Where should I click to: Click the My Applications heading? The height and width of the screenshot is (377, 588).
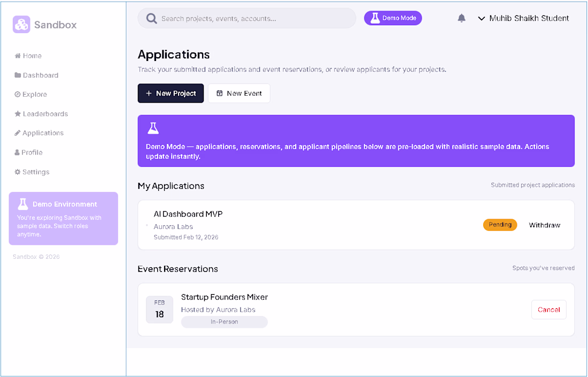click(x=171, y=186)
